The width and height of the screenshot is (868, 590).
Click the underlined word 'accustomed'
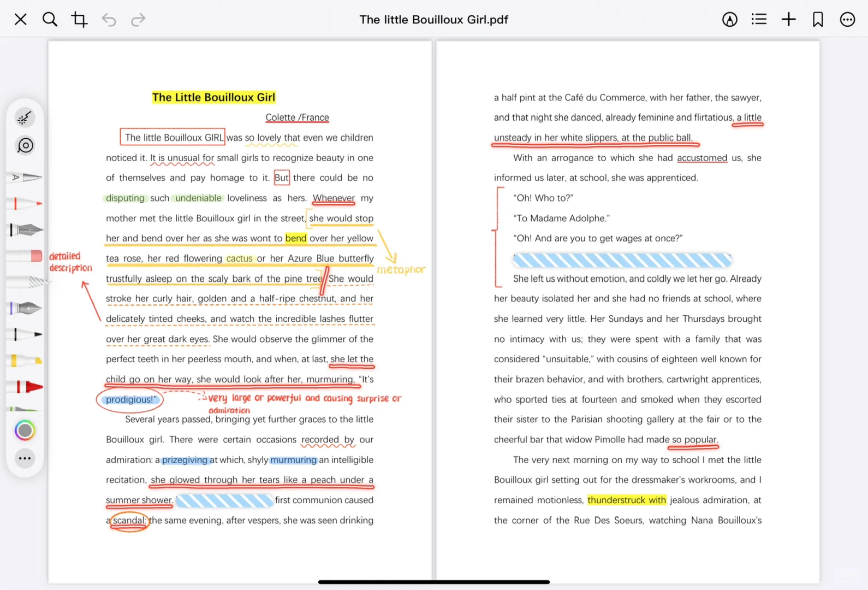click(x=702, y=158)
